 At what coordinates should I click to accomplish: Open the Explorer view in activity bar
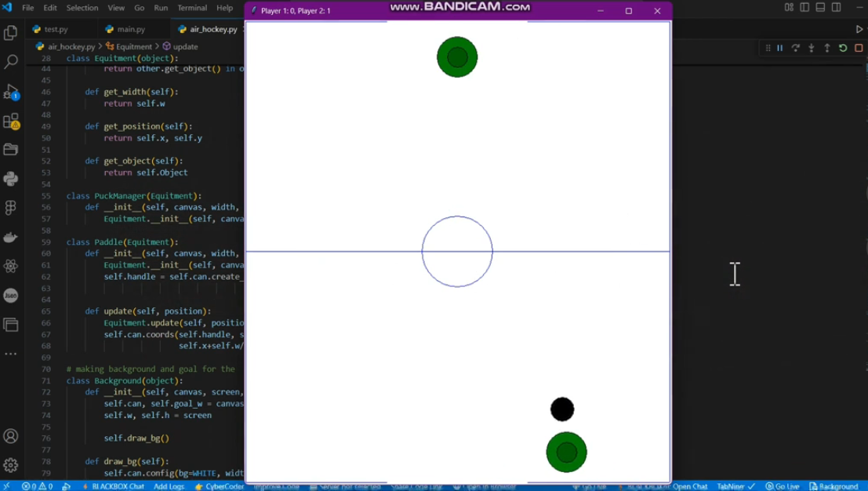11,33
